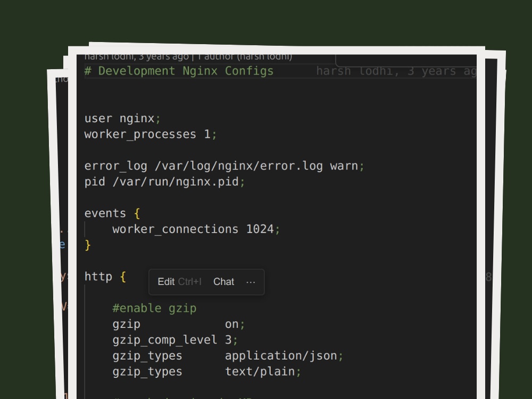Click the 'worker_connections 1024;' line
Image resolution: width=532 pixels, height=399 pixels.
pyautogui.click(x=196, y=229)
